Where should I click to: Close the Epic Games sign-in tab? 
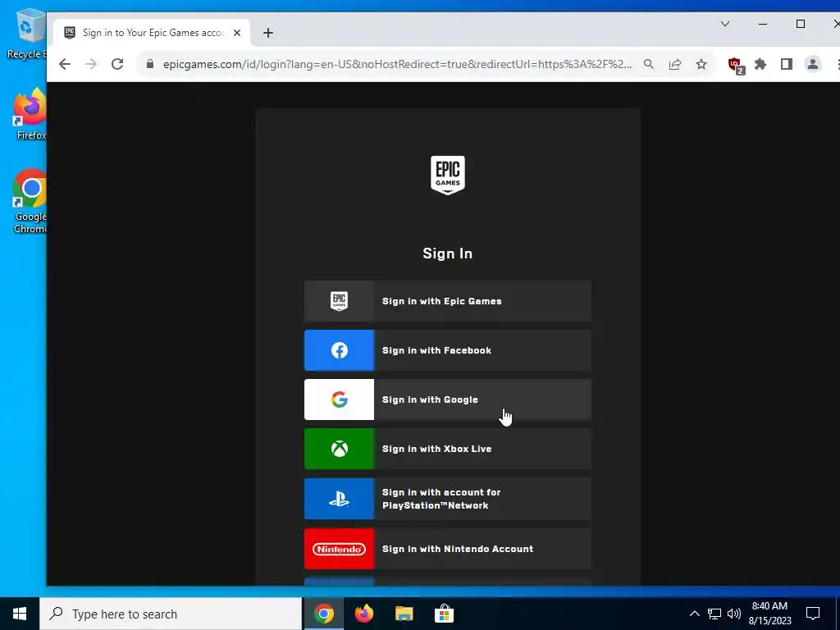tap(237, 33)
